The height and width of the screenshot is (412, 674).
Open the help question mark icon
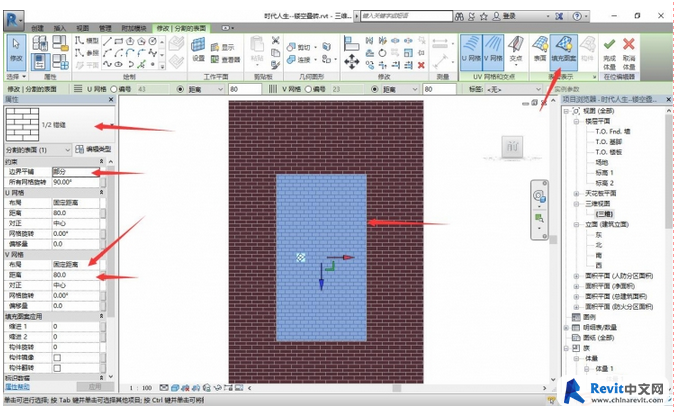pos(577,16)
